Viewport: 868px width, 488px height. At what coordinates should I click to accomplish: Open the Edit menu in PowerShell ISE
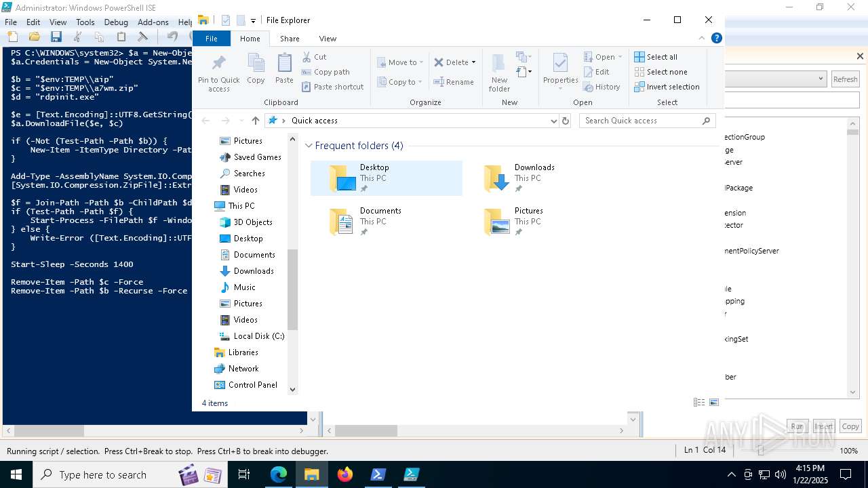[x=33, y=22]
